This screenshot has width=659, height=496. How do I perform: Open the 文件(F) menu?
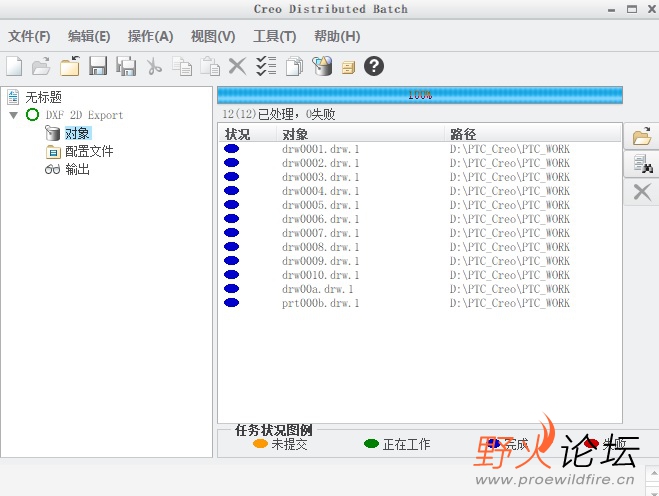tap(29, 37)
